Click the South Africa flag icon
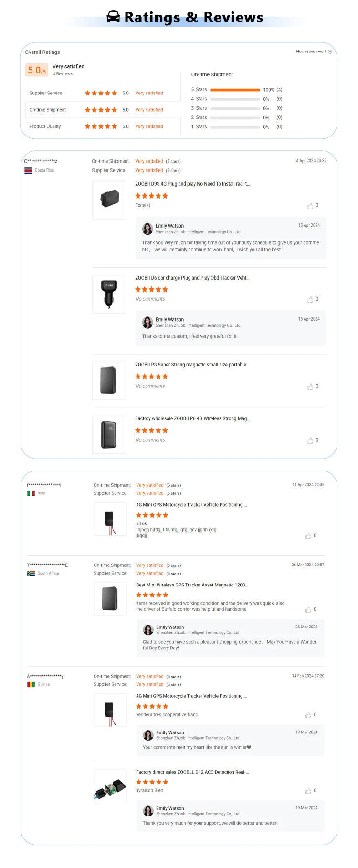The width and height of the screenshot is (358, 868). coord(30,573)
